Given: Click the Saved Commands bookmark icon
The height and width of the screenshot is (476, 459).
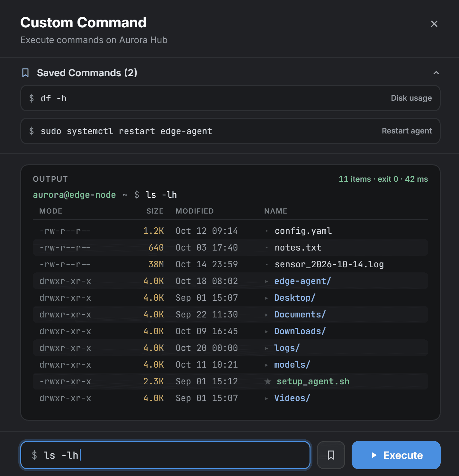Looking at the screenshot, I should click(x=25, y=73).
